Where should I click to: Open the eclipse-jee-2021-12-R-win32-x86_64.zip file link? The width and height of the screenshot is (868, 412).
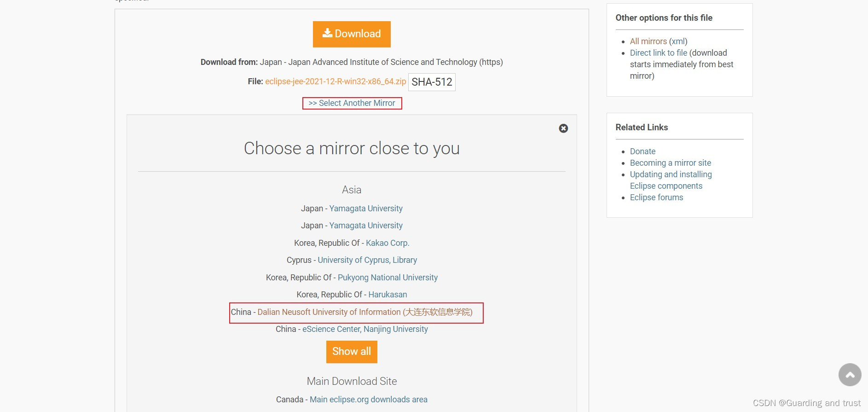click(x=336, y=81)
